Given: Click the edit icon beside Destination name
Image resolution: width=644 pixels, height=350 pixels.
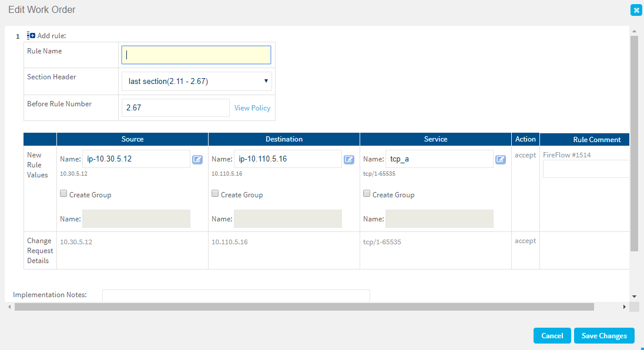Looking at the screenshot, I should pos(349,159).
